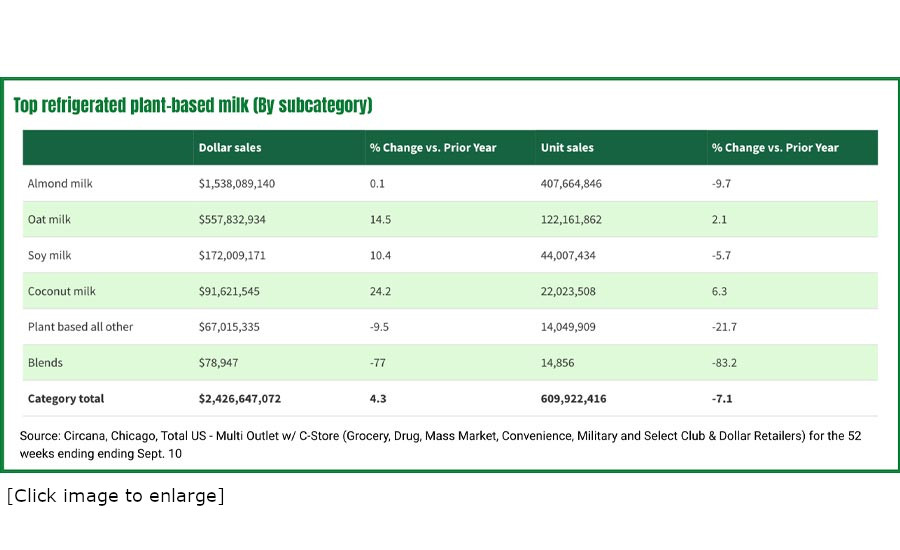The width and height of the screenshot is (900, 550).
Task: Click the 609,922,416 total unit sales value
Action: [x=573, y=399]
